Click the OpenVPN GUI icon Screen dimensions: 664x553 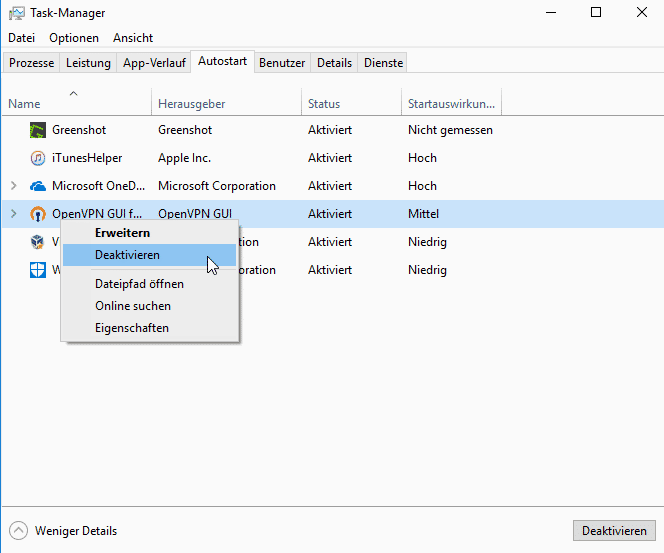(x=38, y=214)
